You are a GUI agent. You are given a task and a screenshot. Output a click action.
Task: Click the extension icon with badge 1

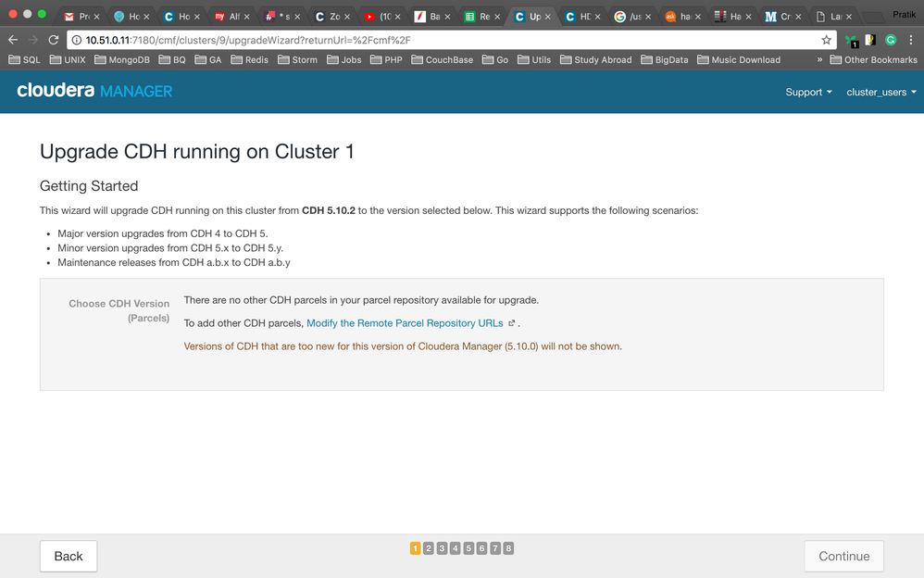pos(852,41)
